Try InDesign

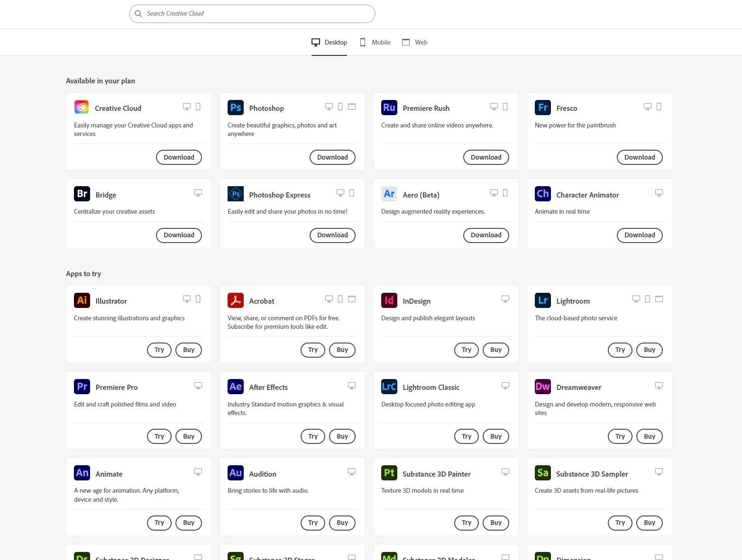(467, 350)
